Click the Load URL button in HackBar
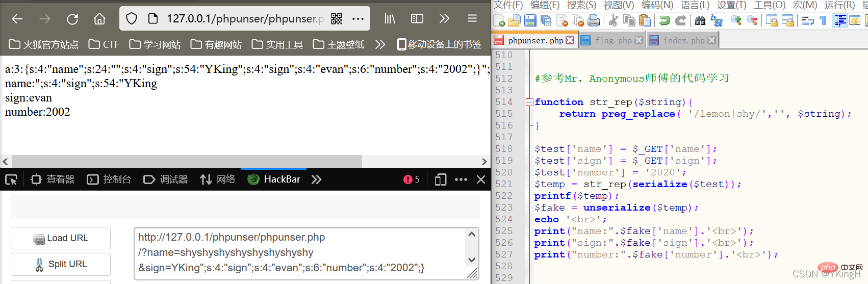Image resolution: width=868 pixels, height=284 pixels. coord(61,238)
